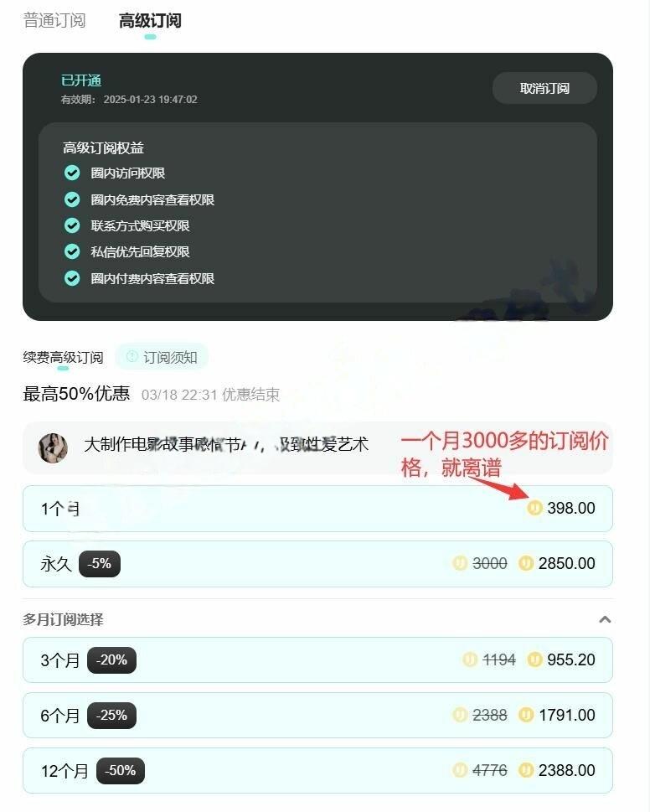
Task: Open the 订阅须知 notice link
Action: 162,357
